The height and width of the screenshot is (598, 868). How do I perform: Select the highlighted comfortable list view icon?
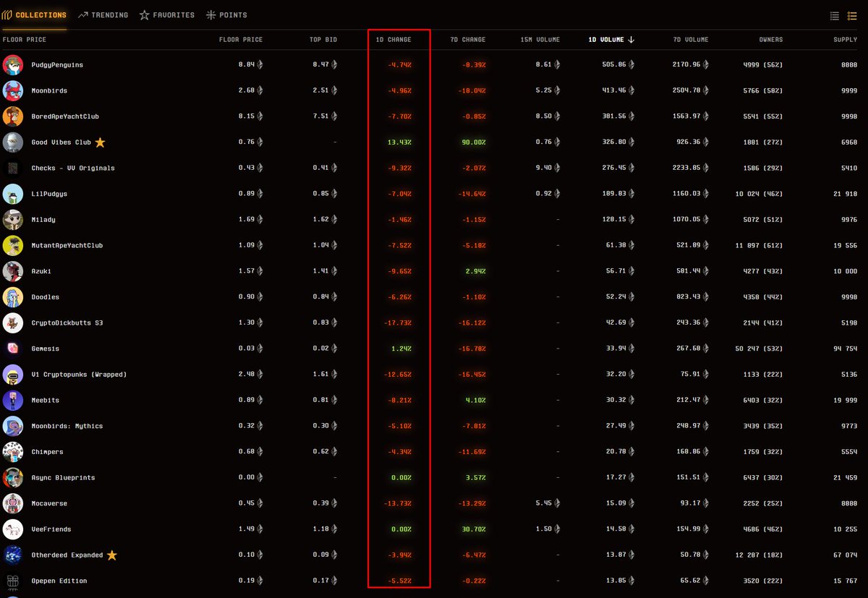[854, 16]
